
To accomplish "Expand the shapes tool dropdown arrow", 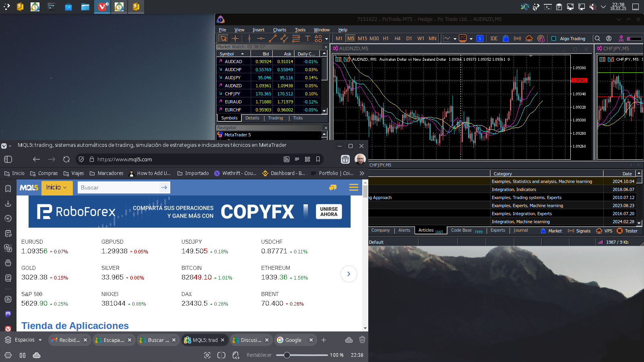I will 326,39.
